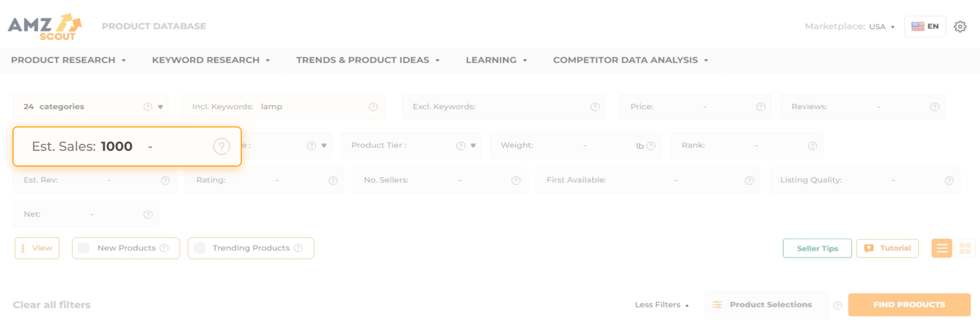Viewport: 980px width, 332px height.
Task: Click help icon for Net filter
Action: pos(148,215)
